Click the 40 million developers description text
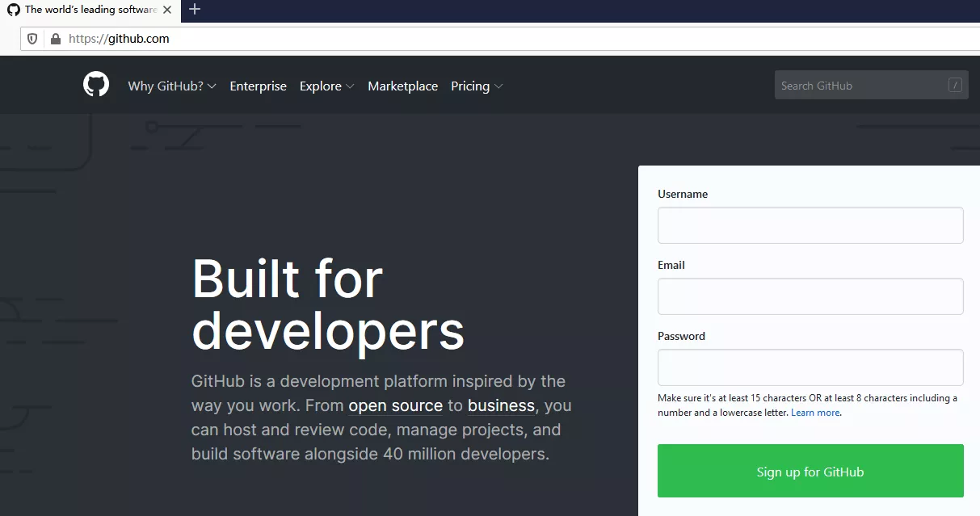 [x=381, y=417]
